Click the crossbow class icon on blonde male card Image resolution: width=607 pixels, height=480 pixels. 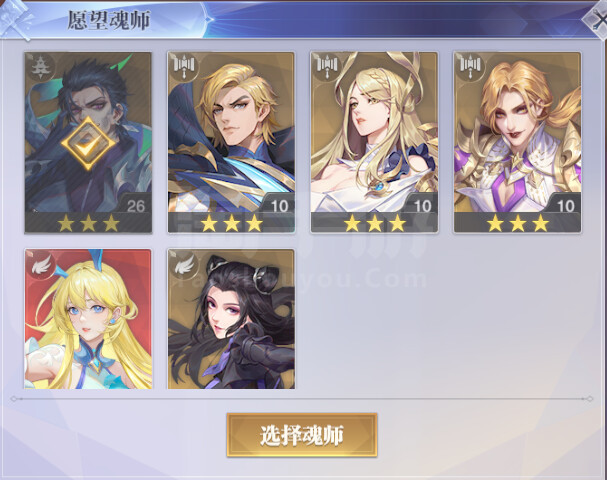184,66
